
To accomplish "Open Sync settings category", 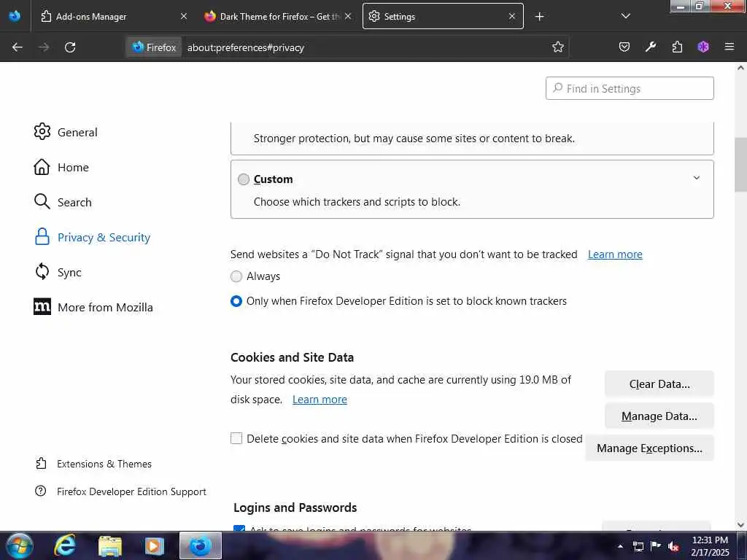I will 58,272.
